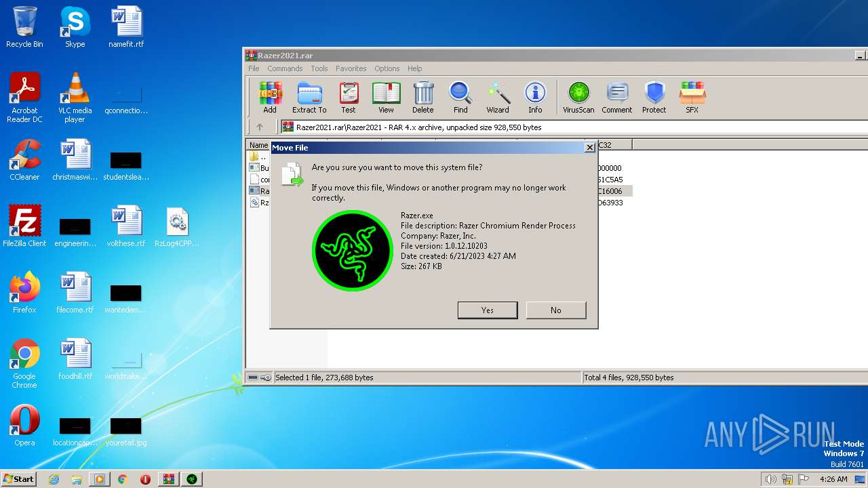Click the up one level arrow
This screenshot has height=488, width=868.
(x=259, y=127)
